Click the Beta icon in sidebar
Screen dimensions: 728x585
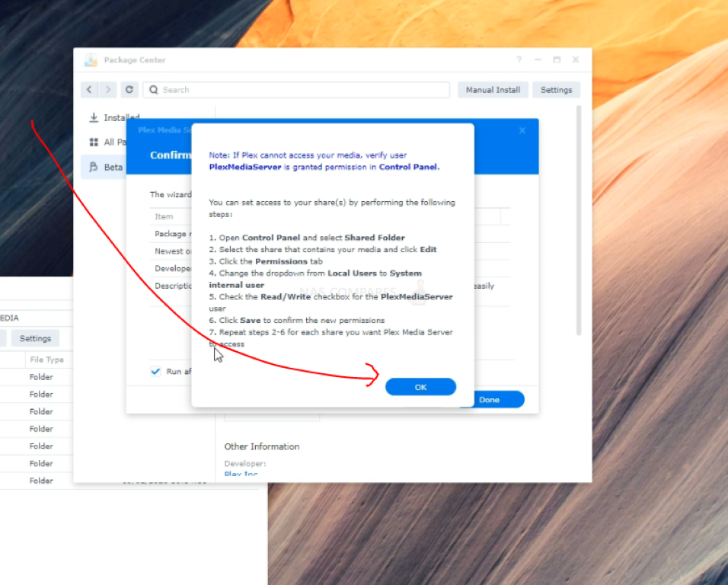coord(94,167)
